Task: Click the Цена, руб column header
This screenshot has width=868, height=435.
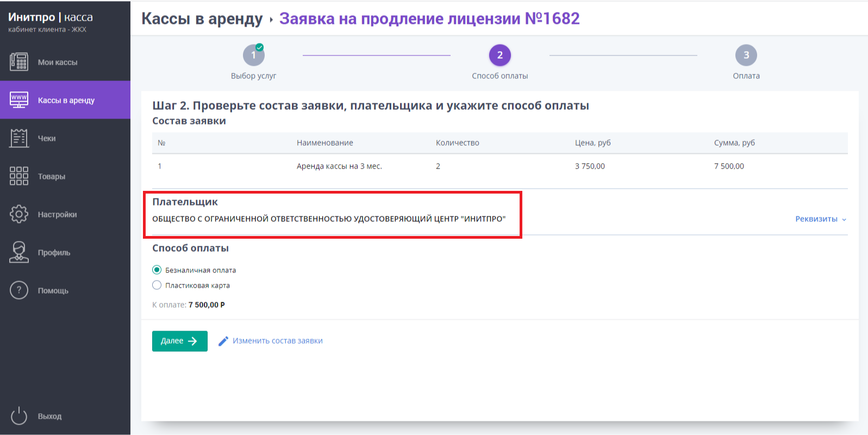Action: point(593,142)
